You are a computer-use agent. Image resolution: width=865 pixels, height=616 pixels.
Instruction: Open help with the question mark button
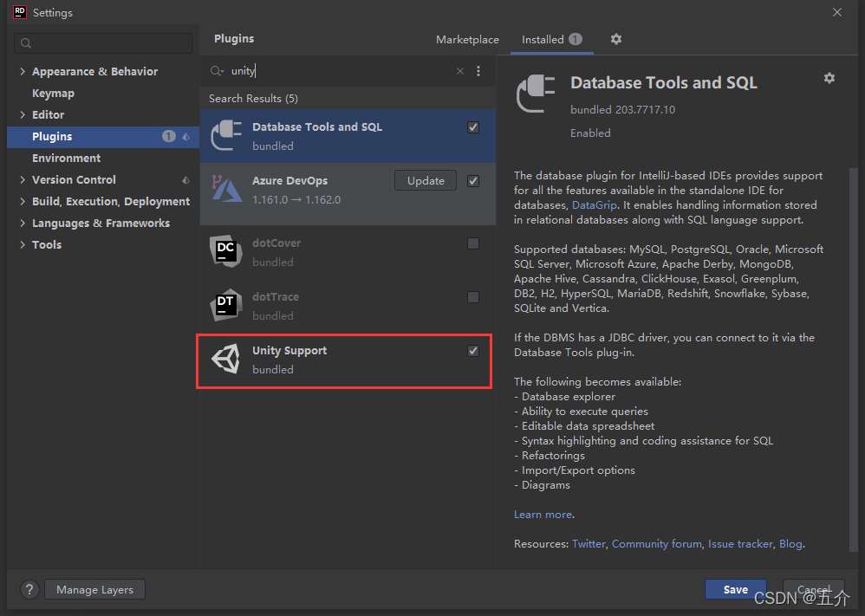(29, 589)
